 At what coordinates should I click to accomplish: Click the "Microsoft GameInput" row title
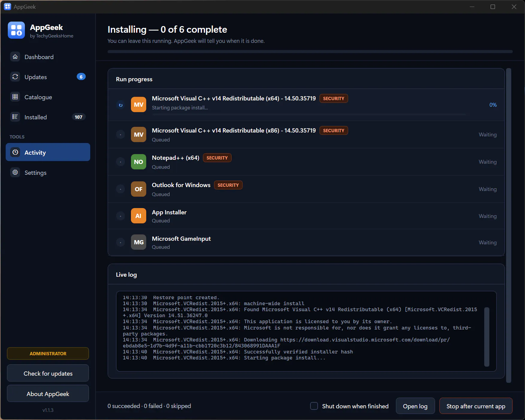tap(181, 239)
